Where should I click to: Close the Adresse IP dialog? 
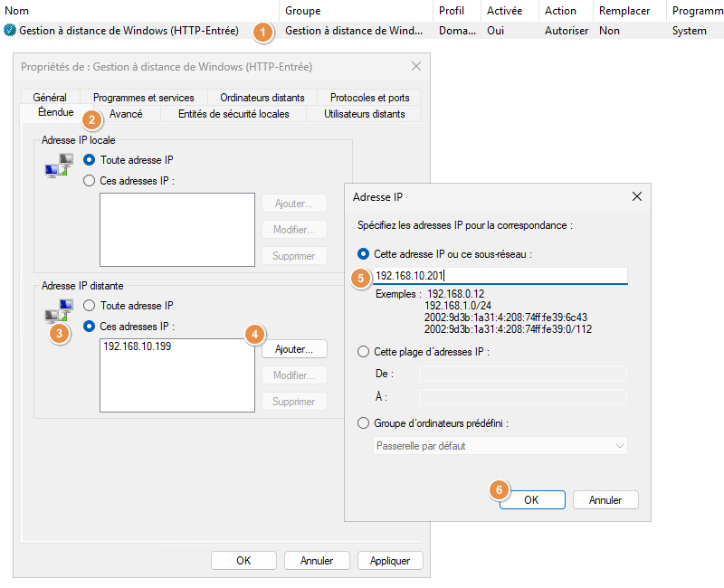(x=637, y=195)
